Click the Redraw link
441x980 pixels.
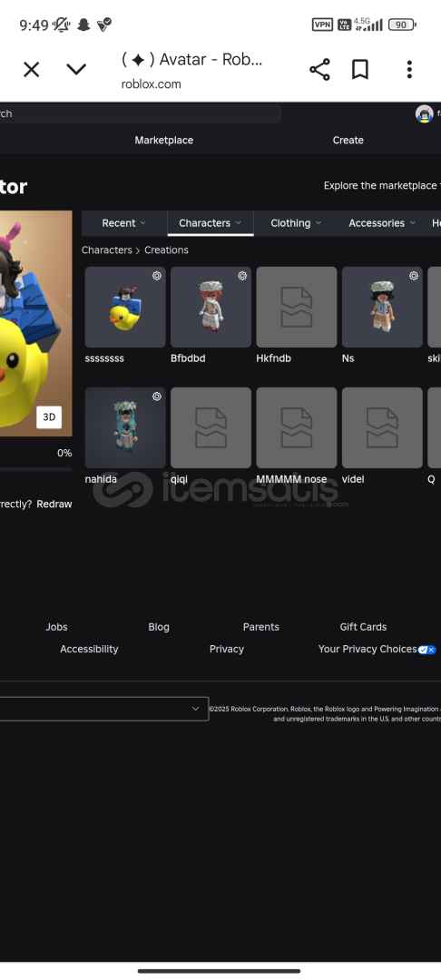(54, 504)
